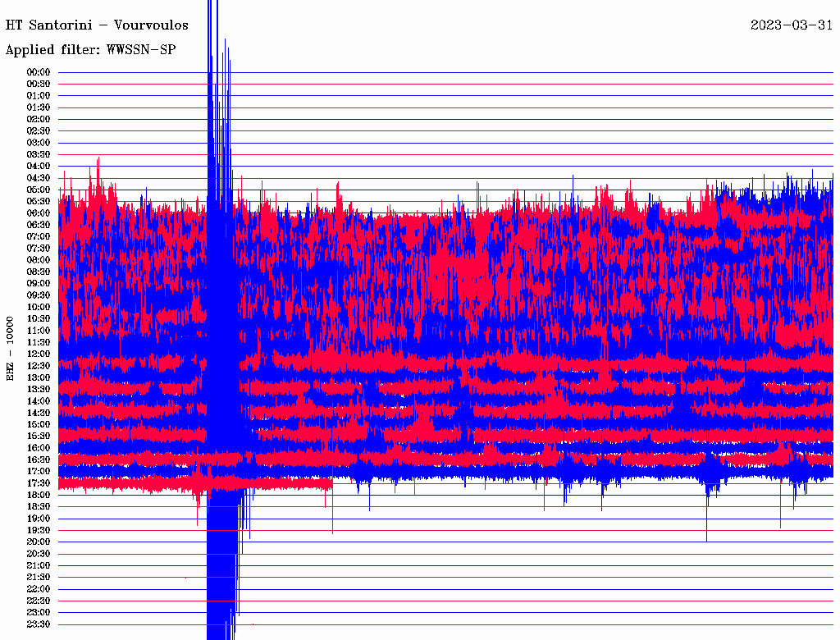This screenshot has width=840, height=640.
Task: Click the 22:30 time label
Action: (39, 601)
